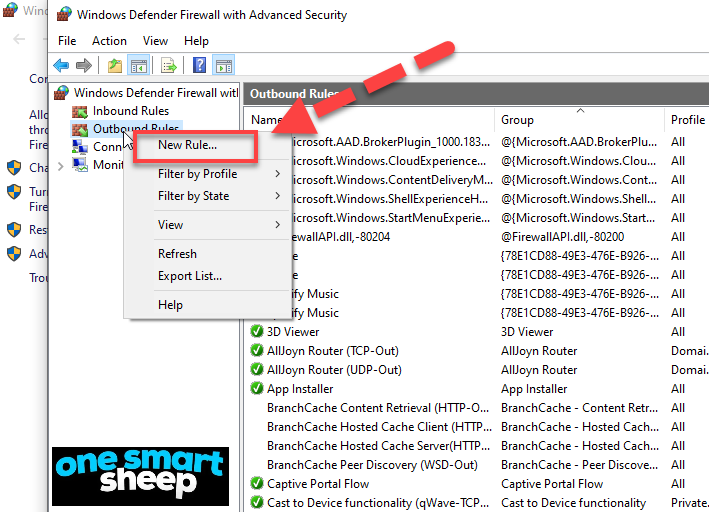Choose View in the context menu
This screenshot has width=709, height=512.
170,225
